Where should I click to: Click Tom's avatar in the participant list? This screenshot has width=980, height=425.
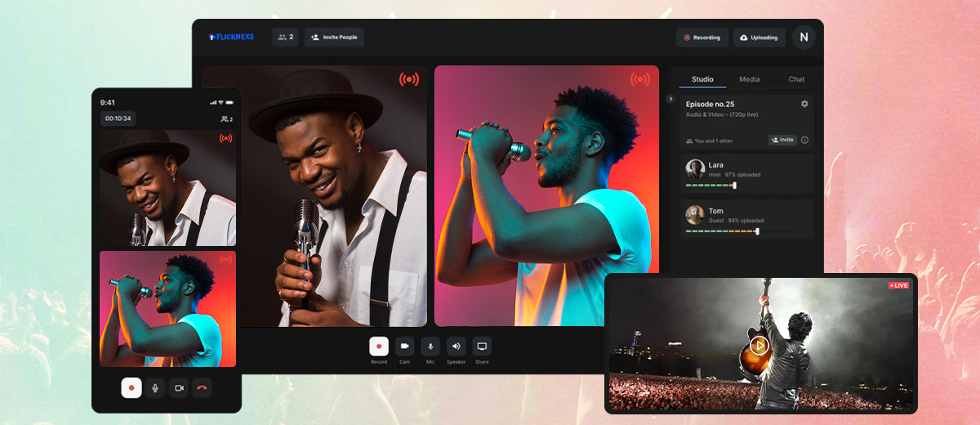click(695, 215)
